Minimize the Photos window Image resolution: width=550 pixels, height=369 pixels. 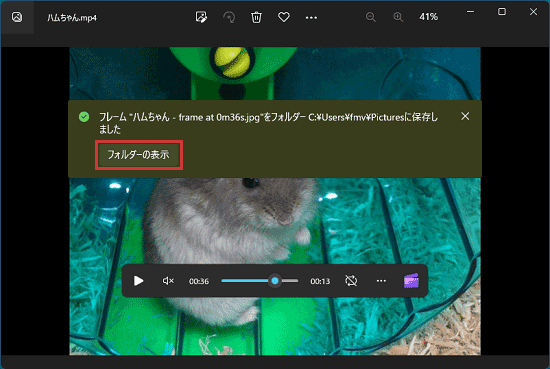pos(470,12)
